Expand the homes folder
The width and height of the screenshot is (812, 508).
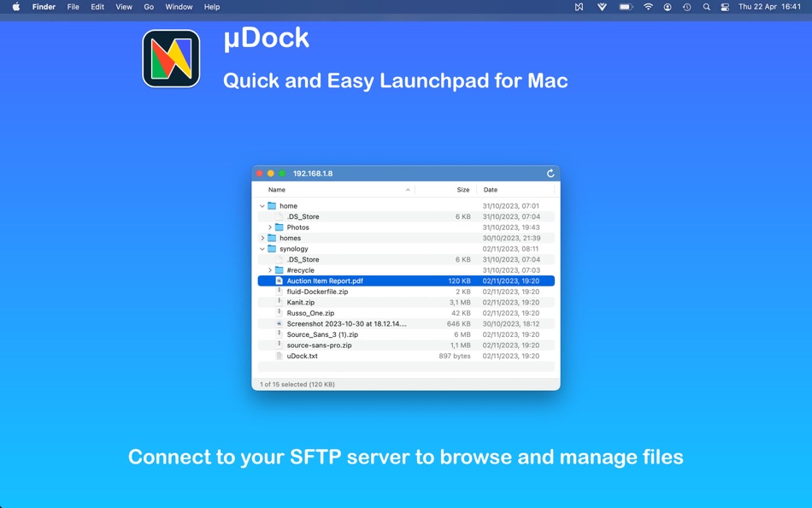[x=262, y=238]
